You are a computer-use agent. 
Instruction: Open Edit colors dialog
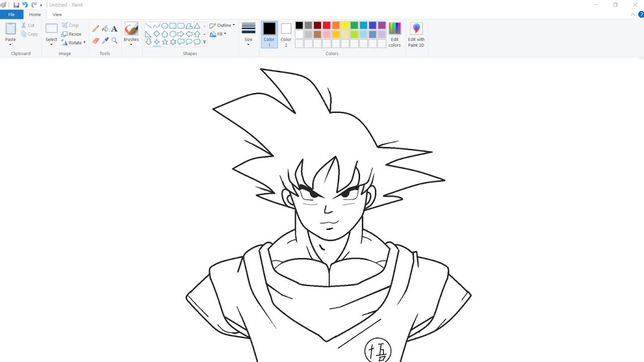click(x=395, y=35)
